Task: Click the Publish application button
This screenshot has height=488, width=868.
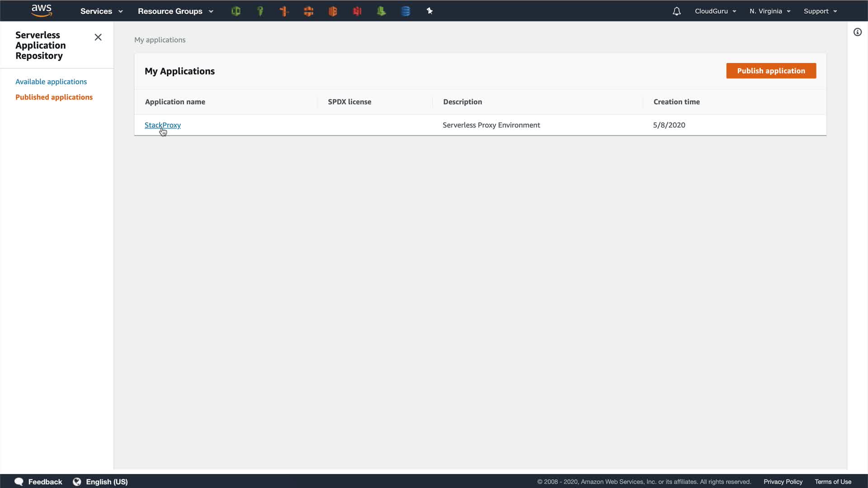Action: [x=771, y=71]
